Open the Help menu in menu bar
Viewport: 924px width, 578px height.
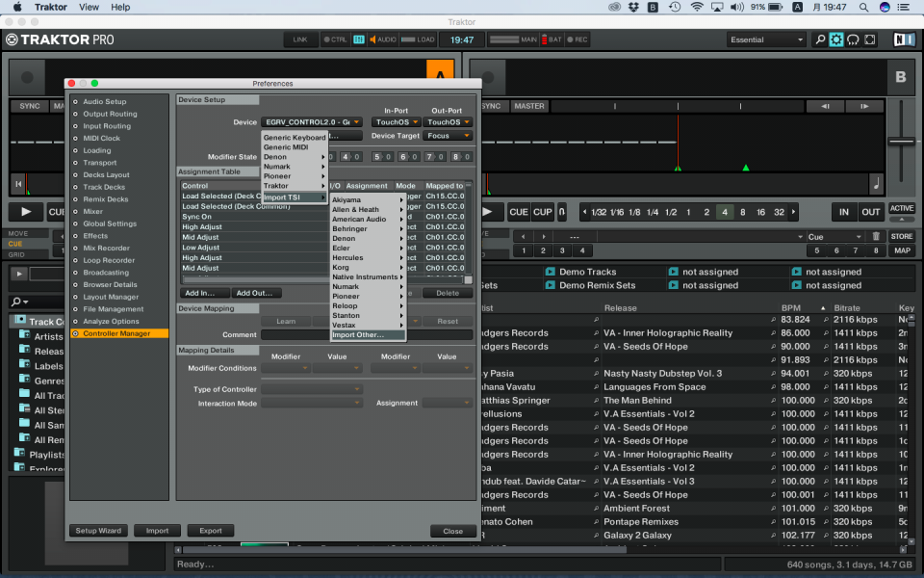click(x=120, y=7)
